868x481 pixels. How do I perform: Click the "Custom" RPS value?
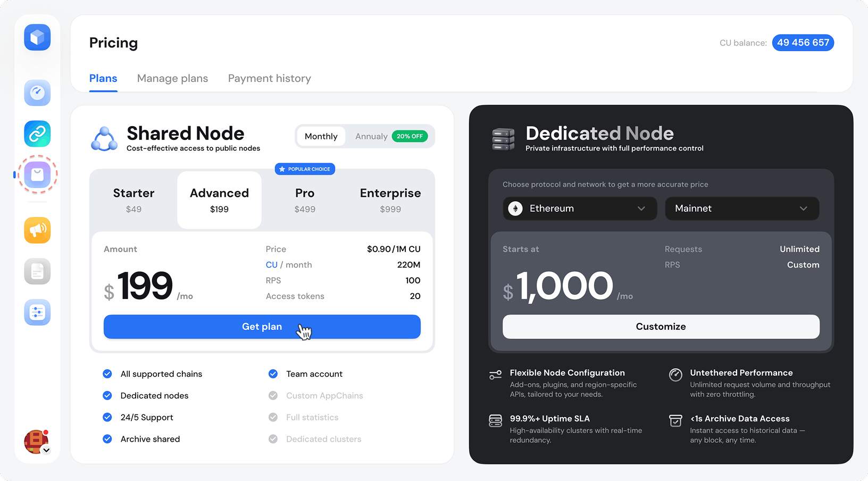pos(803,265)
